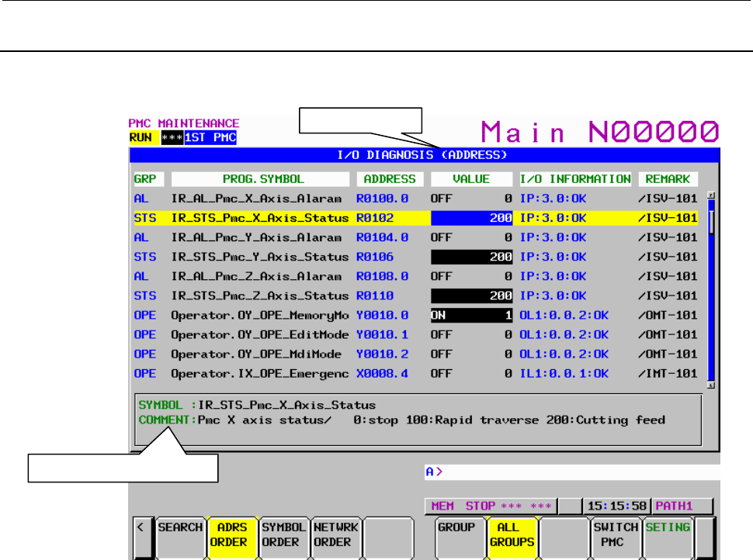753x560 pixels.
Task: Click the 15:15:58 clock display
Action: pyautogui.click(x=616, y=506)
